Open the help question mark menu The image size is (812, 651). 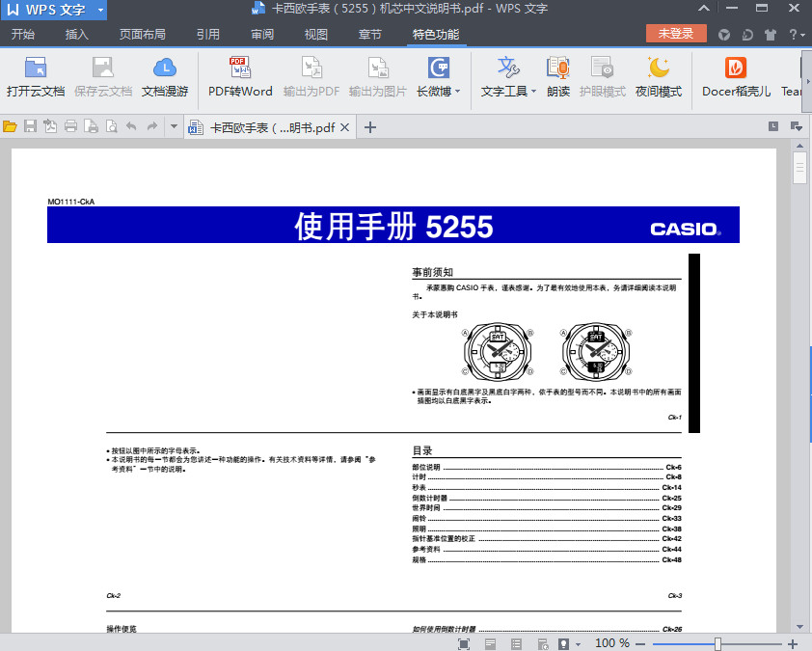pyautogui.click(x=797, y=35)
